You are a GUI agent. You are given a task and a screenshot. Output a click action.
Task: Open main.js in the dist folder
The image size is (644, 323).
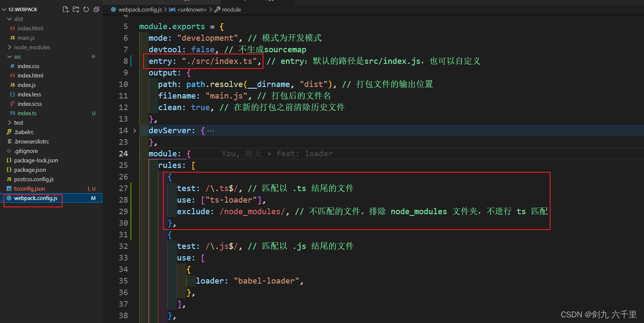coord(26,38)
